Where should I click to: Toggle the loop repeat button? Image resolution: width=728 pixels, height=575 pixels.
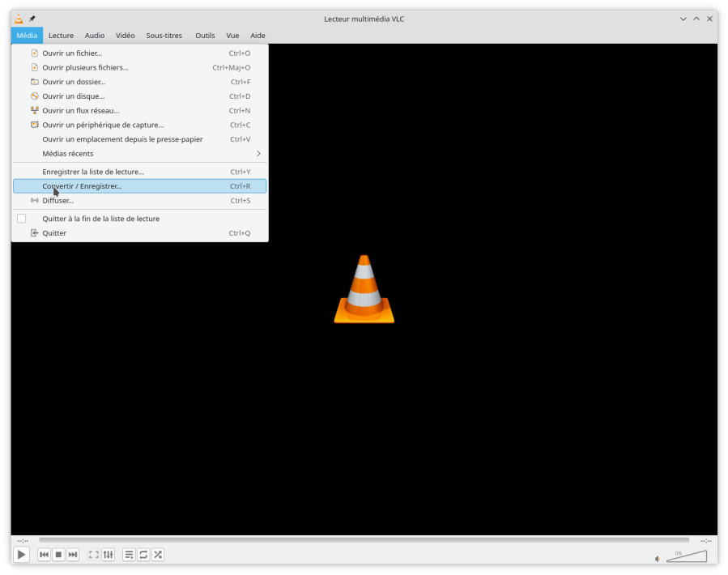[x=143, y=555]
